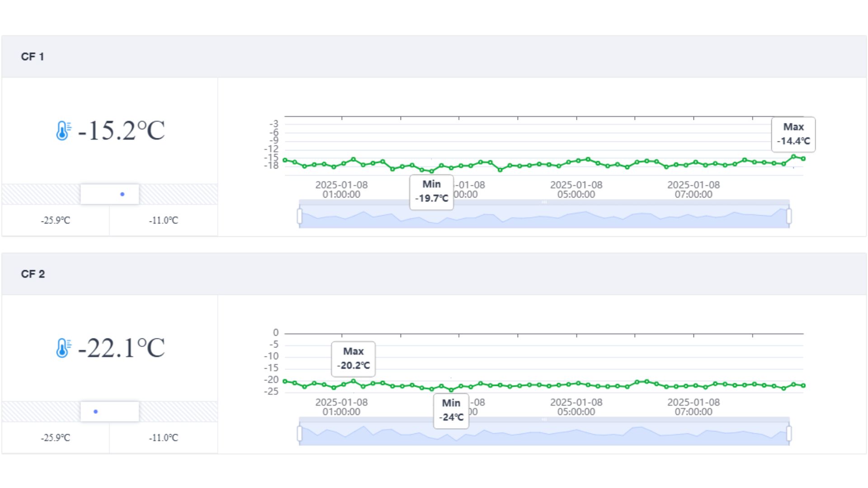The image size is (868, 488).
Task: Click the -22.1°C current temperature reading
Action: (x=121, y=348)
